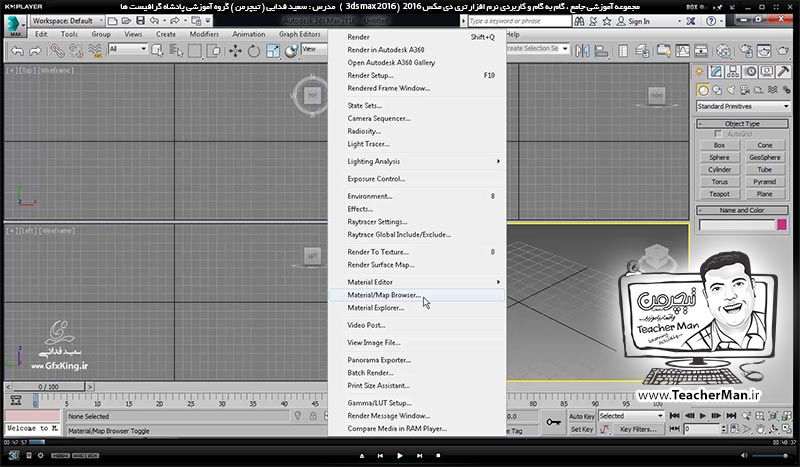800x467 pixels.
Task: Open the Modifiers menu
Action: coord(204,34)
